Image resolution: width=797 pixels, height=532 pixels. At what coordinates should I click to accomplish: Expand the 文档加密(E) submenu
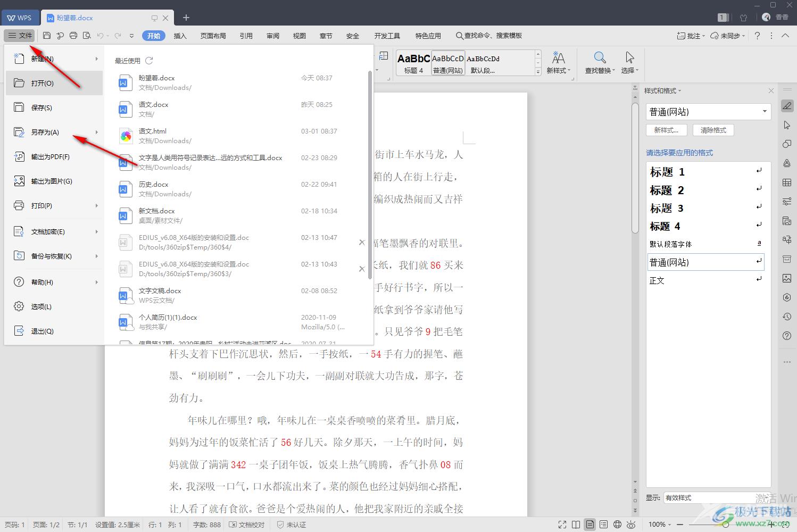pyautogui.click(x=96, y=231)
